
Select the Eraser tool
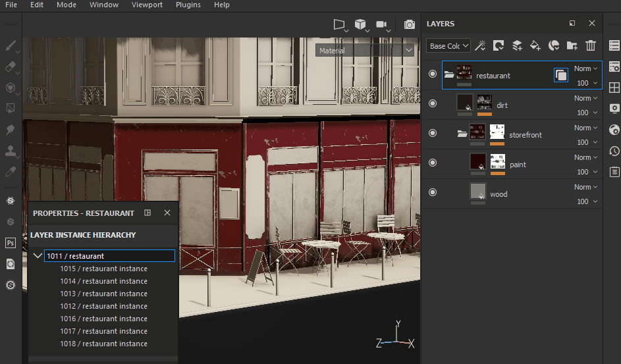click(x=11, y=66)
